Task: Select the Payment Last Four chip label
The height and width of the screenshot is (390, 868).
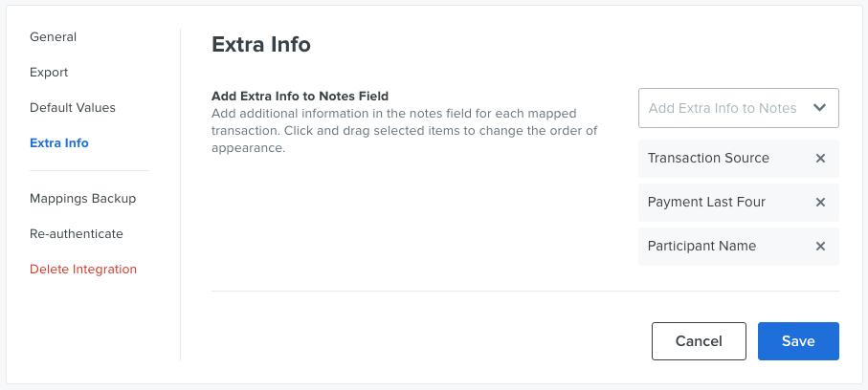Action: click(706, 203)
